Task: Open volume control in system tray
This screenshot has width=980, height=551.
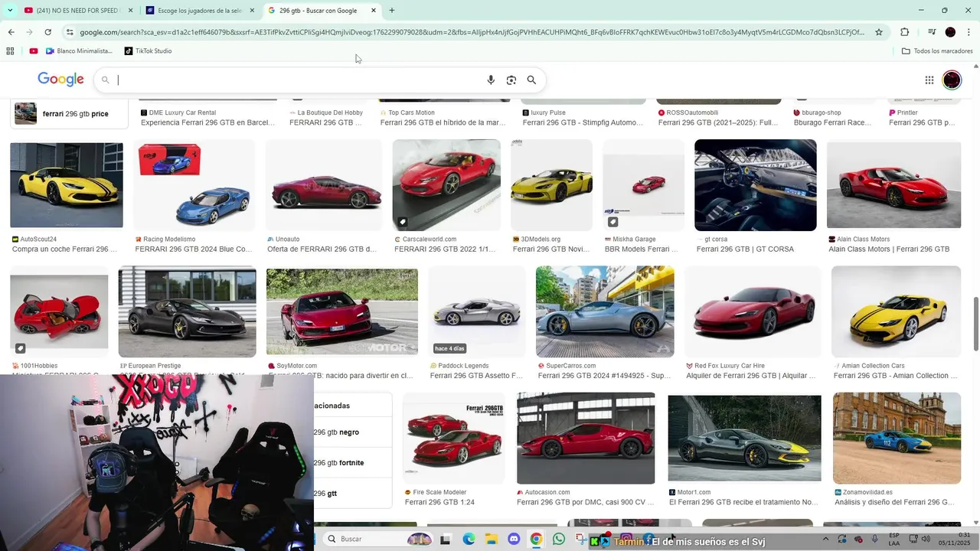Action: click(927, 539)
